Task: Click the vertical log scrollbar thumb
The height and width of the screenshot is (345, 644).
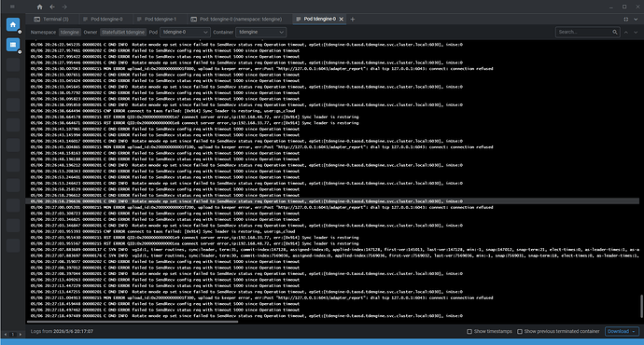Action: (x=641, y=306)
